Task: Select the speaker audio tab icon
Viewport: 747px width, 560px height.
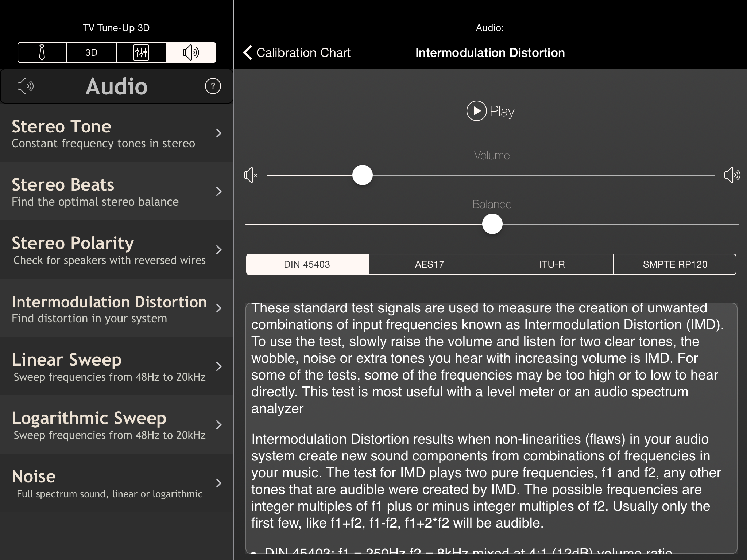Action: tap(191, 52)
